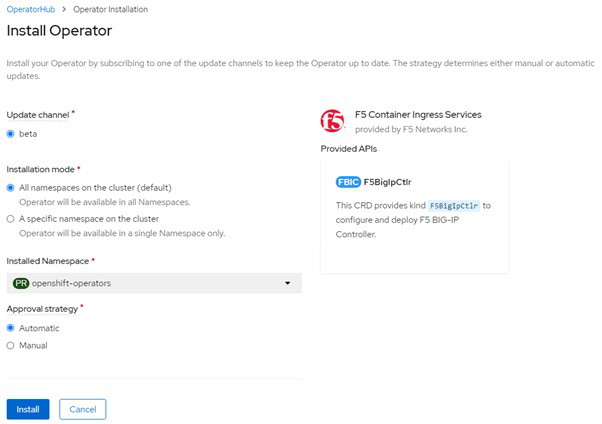Select A specific namespace on the cluster
The height and width of the screenshot is (424, 602).
11,218
